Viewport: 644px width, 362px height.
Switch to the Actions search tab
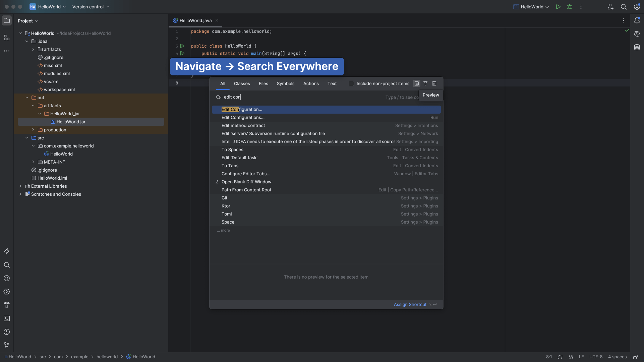click(311, 83)
